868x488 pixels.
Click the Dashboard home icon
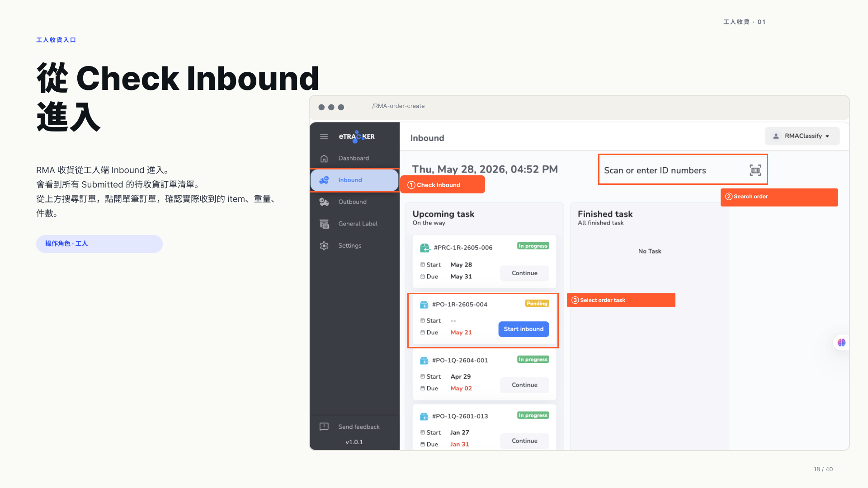click(324, 159)
